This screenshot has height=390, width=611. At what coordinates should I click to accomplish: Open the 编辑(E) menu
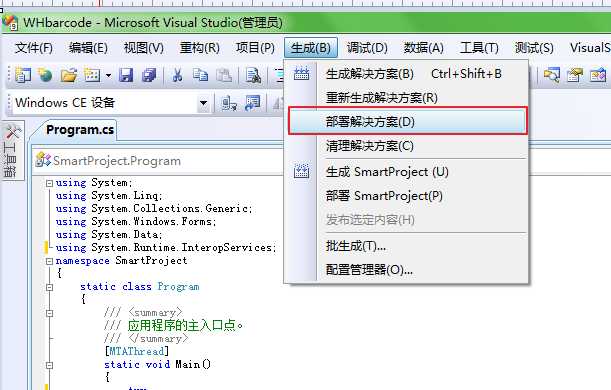tap(88, 48)
